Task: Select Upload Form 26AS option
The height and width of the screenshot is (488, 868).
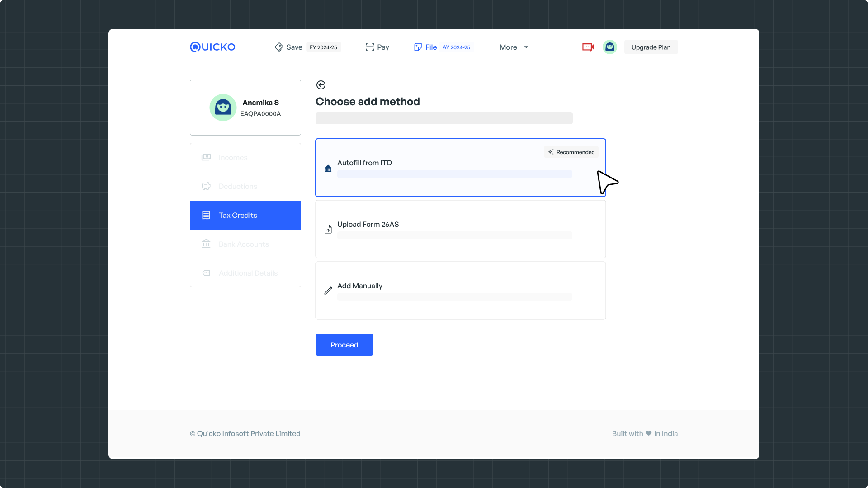Action: (461, 229)
